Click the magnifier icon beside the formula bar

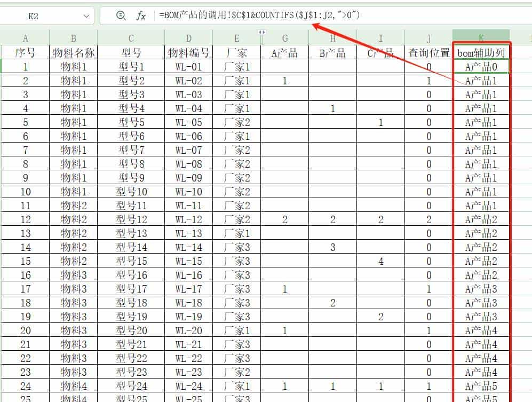[x=120, y=15]
